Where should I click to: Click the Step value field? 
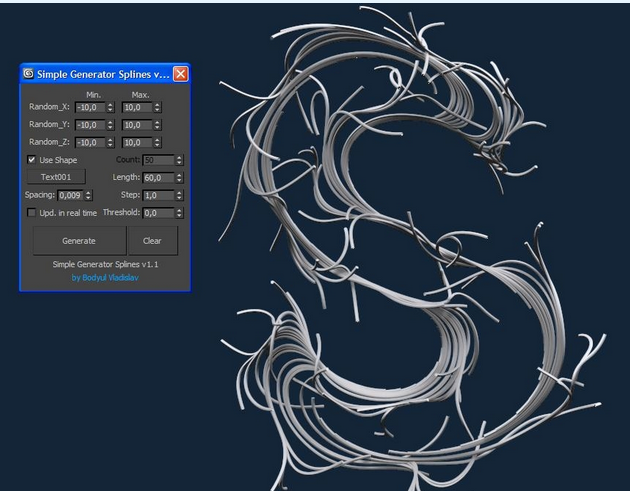pos(158,195)
